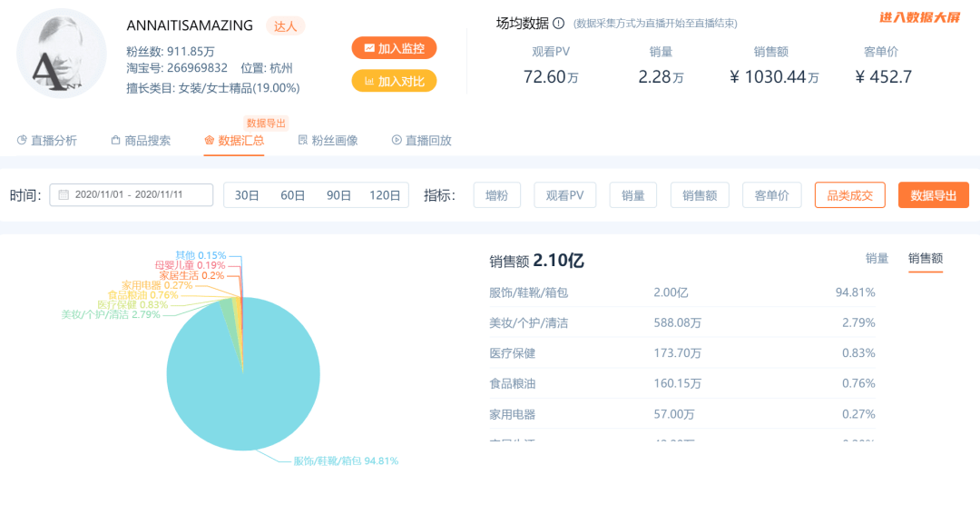The image size is (980, 505).
Task: Toggle the 销量 indicator button
Action: (x=633, y=195)
